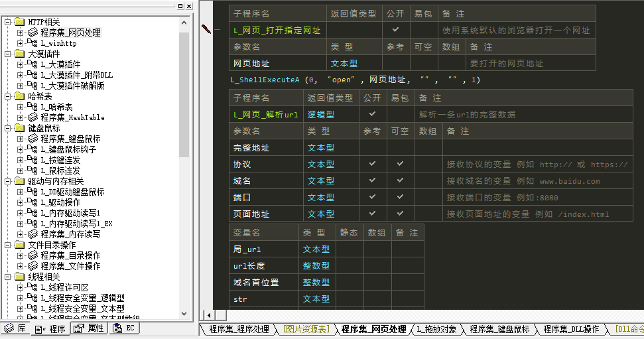Collapse the 大漠插件 tree group
644x339 pixels.
click(x=8, y=54)
